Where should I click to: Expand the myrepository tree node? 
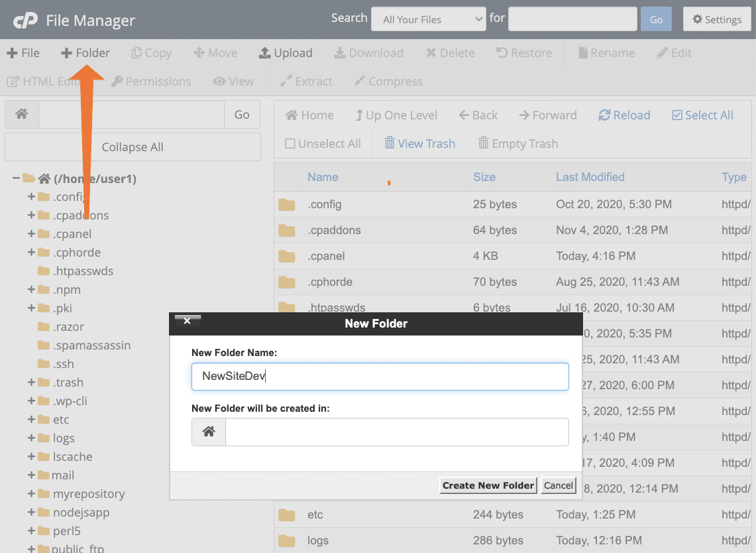click(31, 494)
